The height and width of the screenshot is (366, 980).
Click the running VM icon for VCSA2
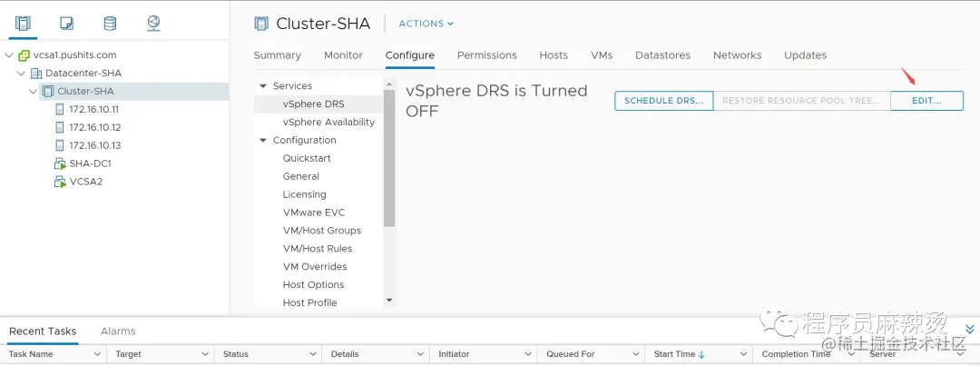[x=60, y=182]
